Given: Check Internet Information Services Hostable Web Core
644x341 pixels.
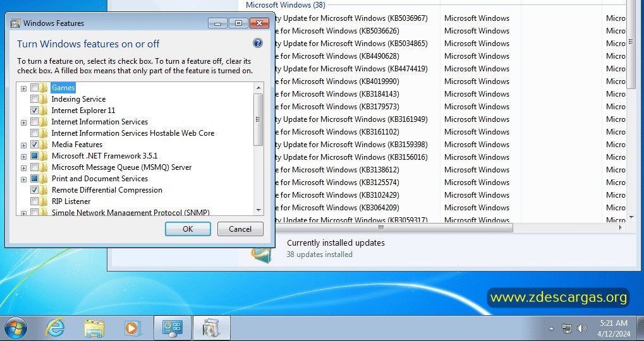Looking at the screenshot, I should coord(35,133).
